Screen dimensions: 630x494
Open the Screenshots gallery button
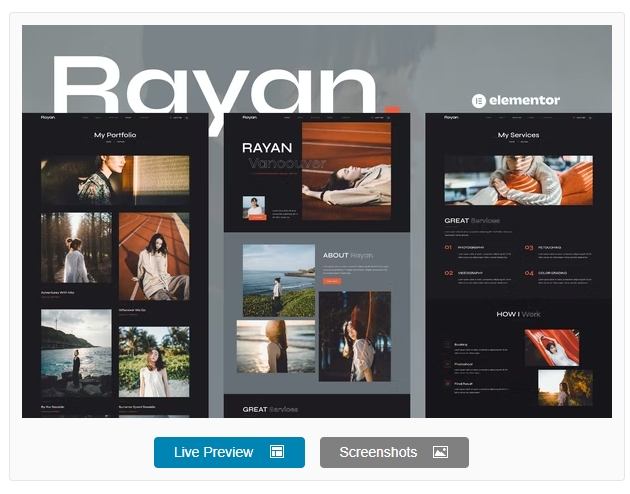click(394, 452)
